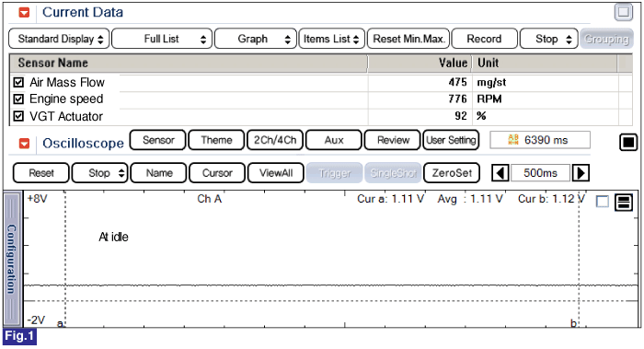Uncheck VGT Actuator sensor checkbox

(18, 116)
